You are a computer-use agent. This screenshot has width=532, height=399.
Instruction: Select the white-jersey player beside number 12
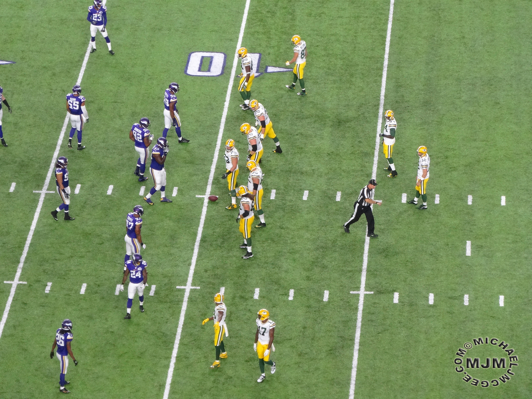click(389, 143)
